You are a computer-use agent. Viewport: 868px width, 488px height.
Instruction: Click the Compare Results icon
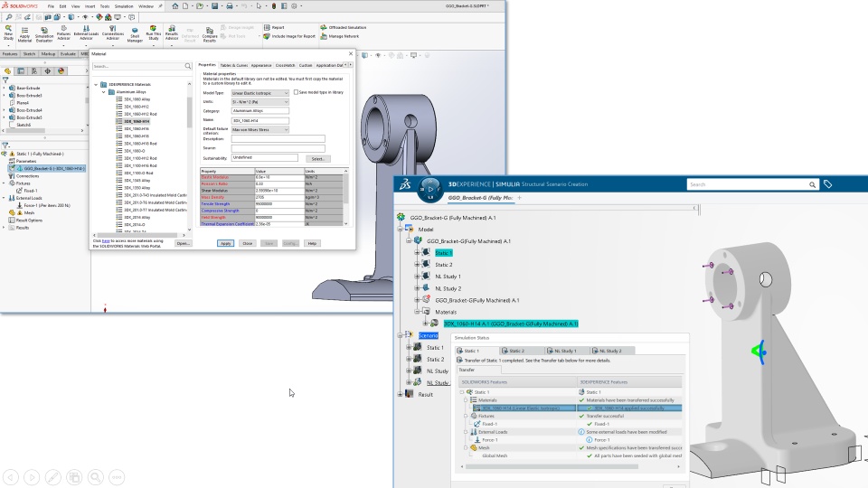[209, 35]
